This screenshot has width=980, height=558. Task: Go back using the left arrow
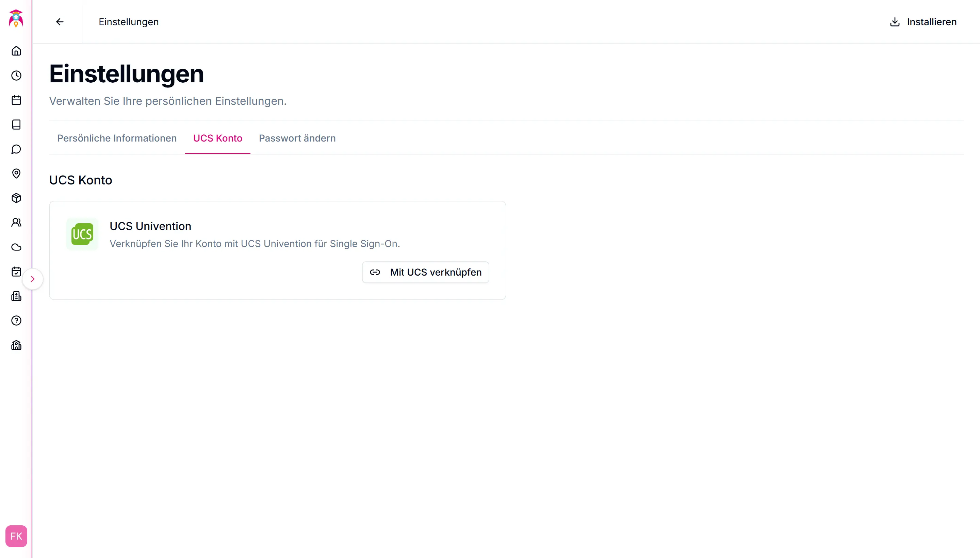click(60, 22)
